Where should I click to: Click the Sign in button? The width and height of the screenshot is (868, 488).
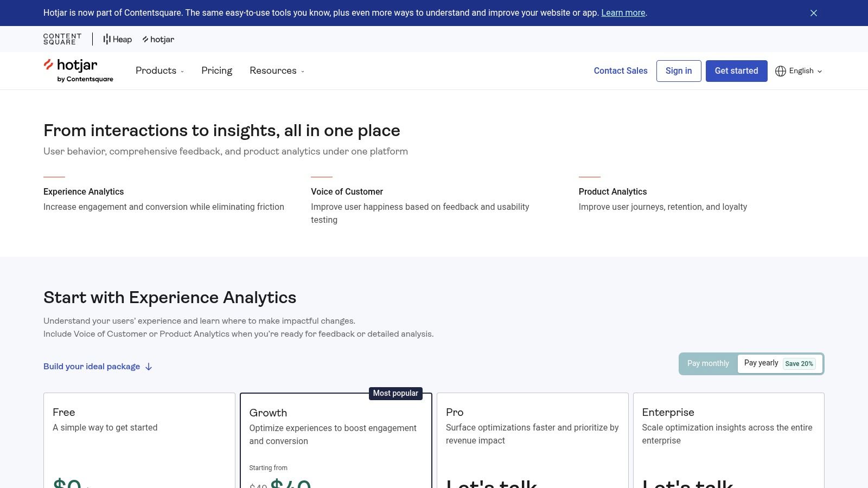point(679,70)
